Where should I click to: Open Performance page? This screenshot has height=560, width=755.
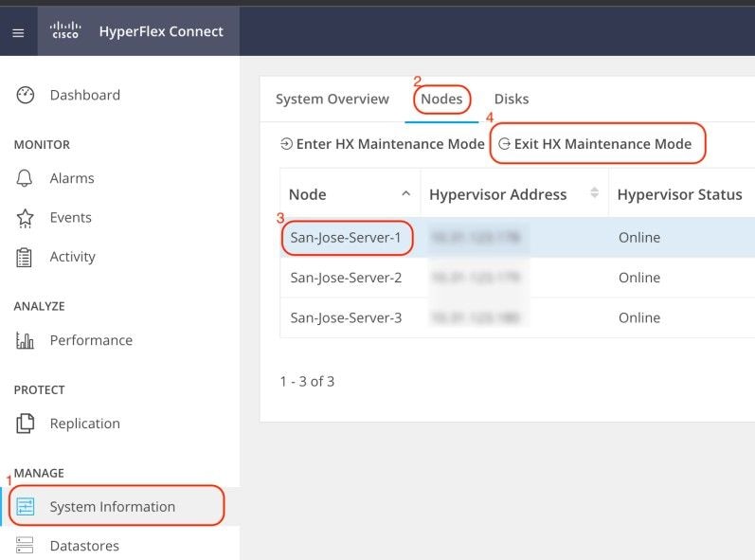pos(92,340)
